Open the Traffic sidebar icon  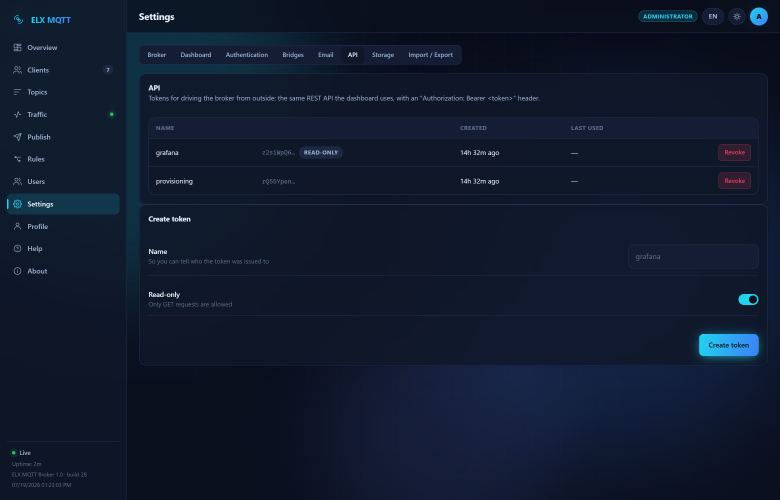(x=17, y=114)
